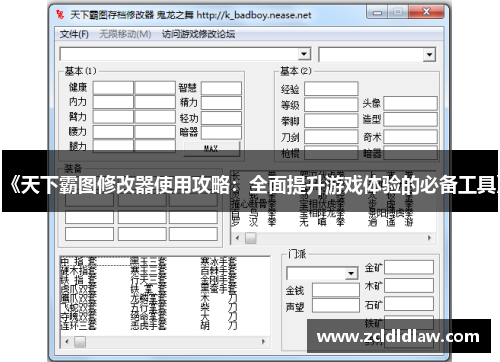Viewport: 500px width, 362px height.
Task: Click the 轻功 input field
Action: point(221,118)
